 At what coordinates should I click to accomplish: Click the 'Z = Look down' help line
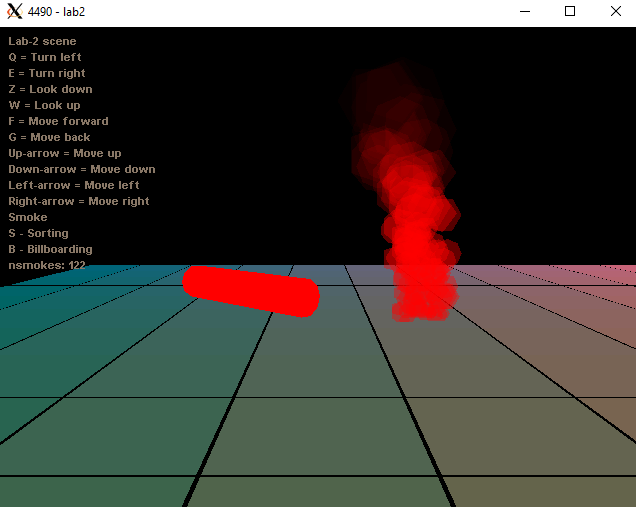click(x=50, y=89)
